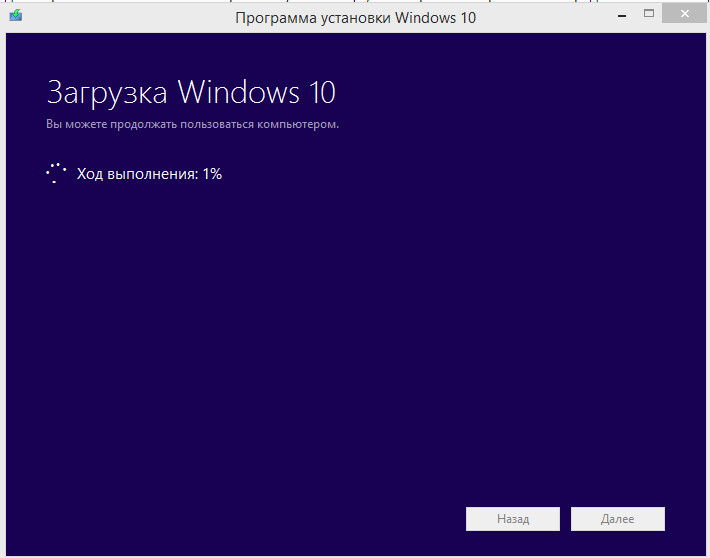Click the 'Загрузка Windows 10' heading
Viewport: 710px width, 558px height.
[x=191, y=92]
